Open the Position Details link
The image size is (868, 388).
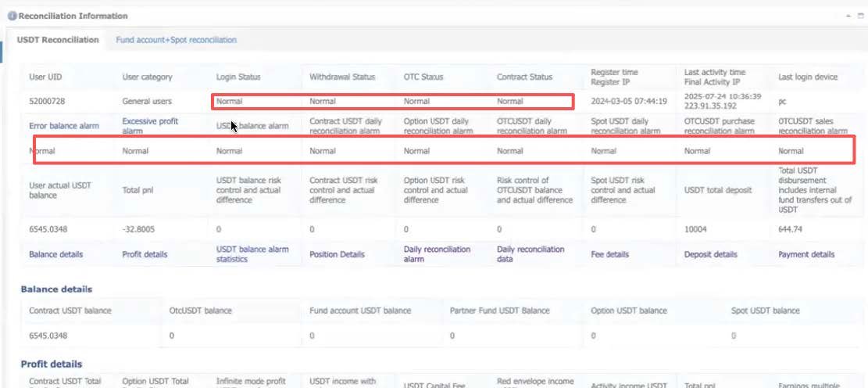pos(337,254)
